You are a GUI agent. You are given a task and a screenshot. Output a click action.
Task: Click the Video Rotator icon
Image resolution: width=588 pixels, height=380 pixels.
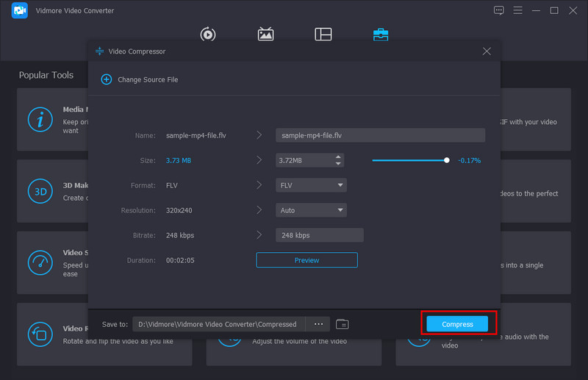39,334
